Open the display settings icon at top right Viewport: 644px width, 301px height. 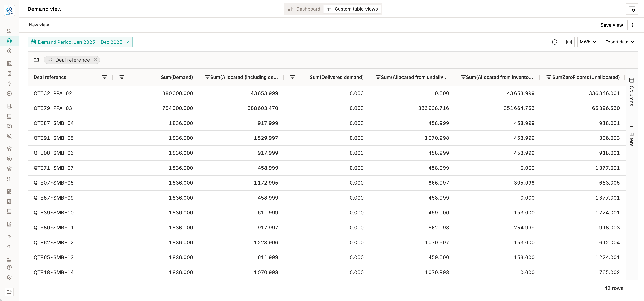(632, 9)
